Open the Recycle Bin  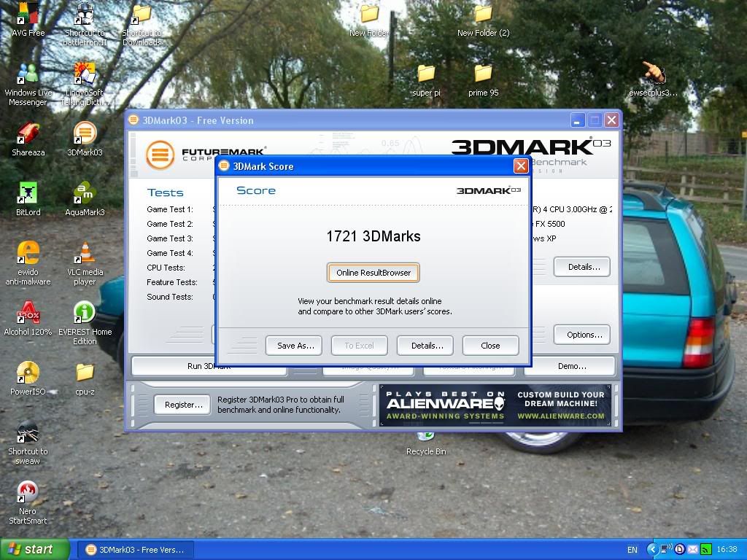425,437
